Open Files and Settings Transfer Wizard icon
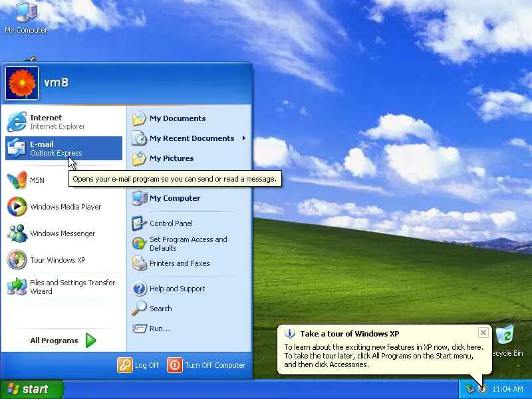 (17, 287)
